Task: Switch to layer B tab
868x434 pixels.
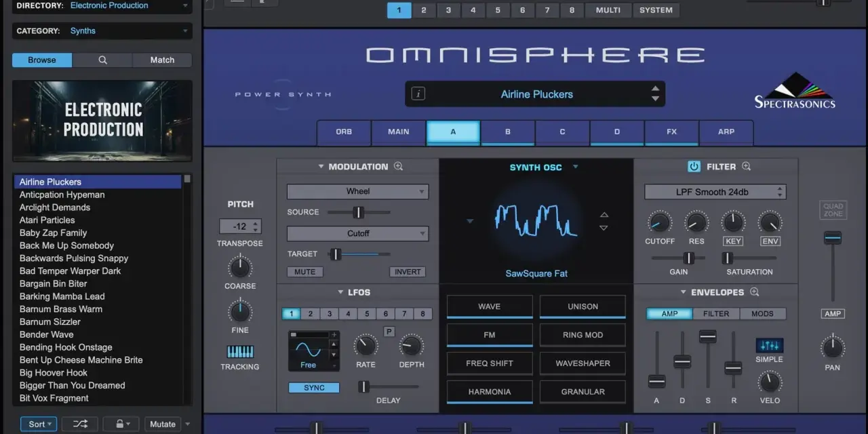Action: pyautogui.click(x=508, y=132)
